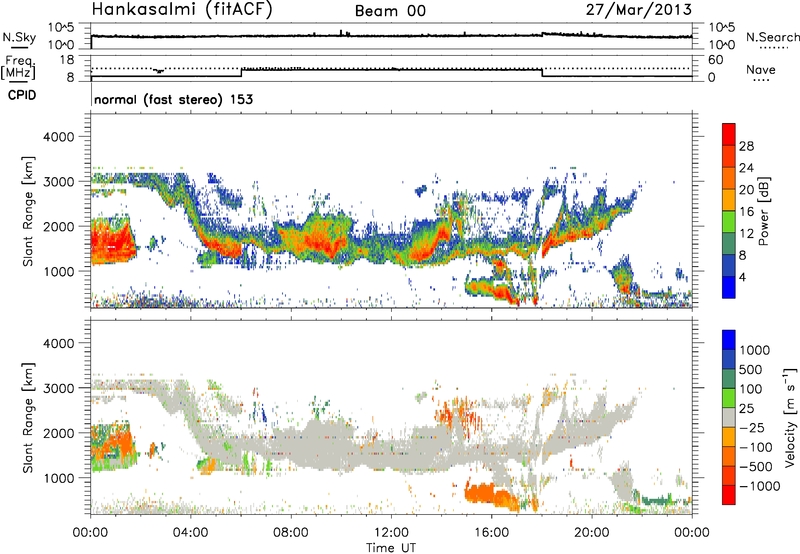Click the 4000 km tick of velocity panel
The width and height of the screenshot is (800, 554).
pyautogui.click(x=58, y=343)
